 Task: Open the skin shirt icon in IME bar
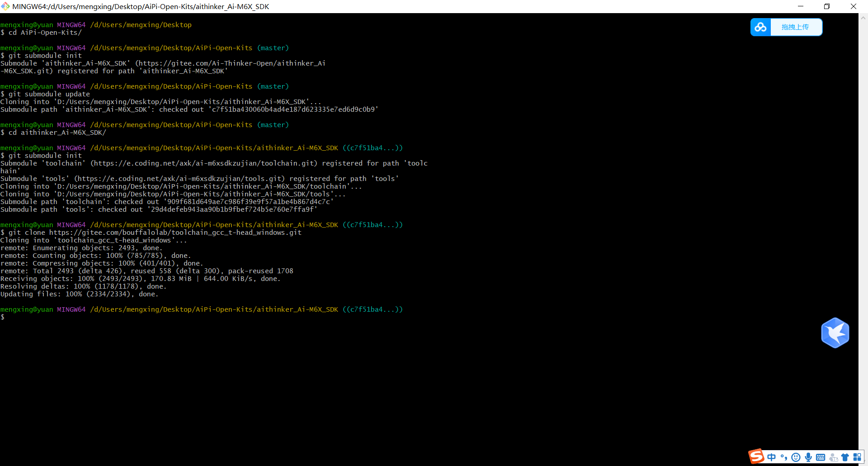click(x=845, y=457)
